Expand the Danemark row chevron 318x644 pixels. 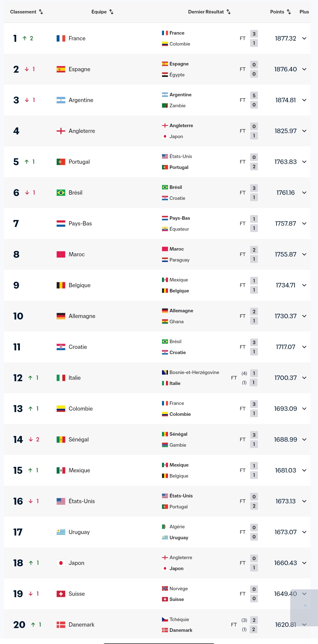coord(305,625)
